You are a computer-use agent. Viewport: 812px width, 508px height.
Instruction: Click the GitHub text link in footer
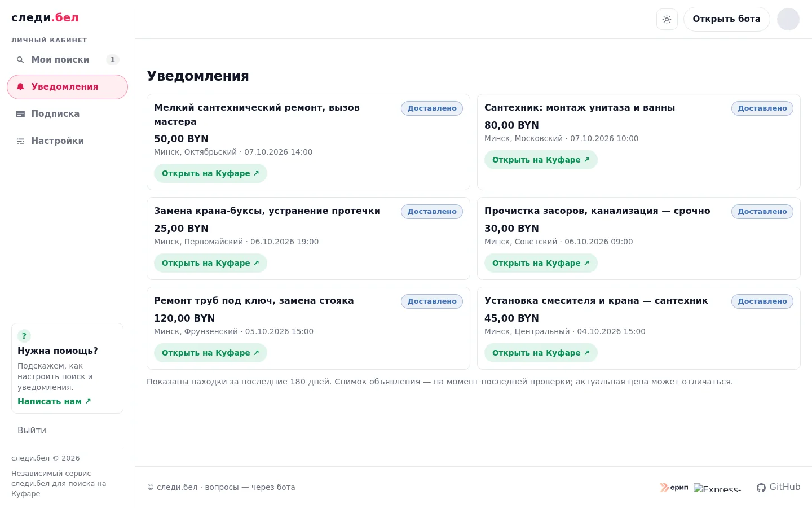784,487
